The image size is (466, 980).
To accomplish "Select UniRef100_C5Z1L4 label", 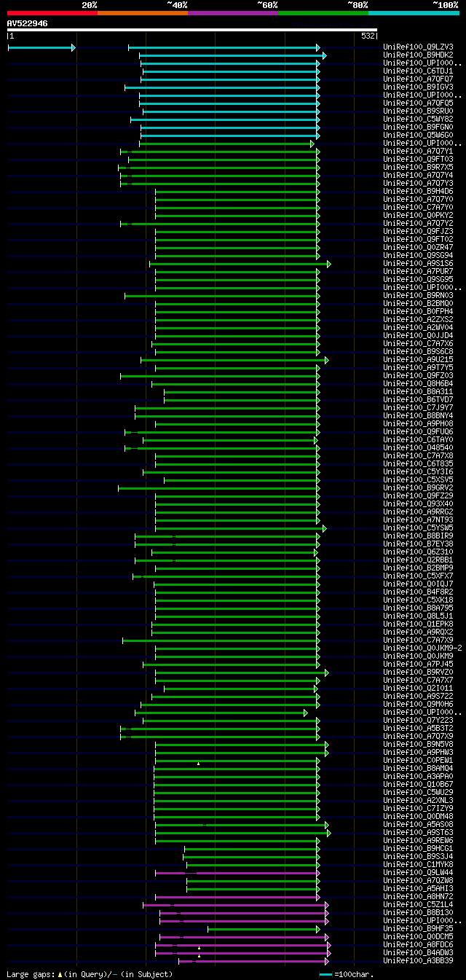I will pos(418,905).
